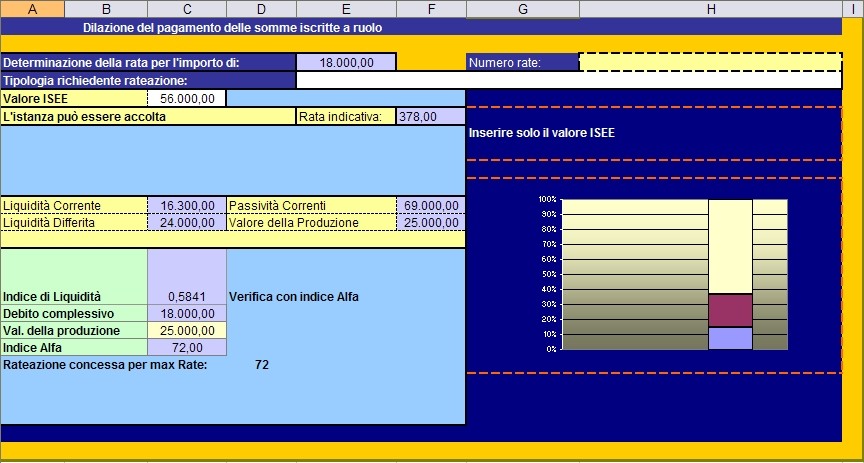This screenshot has height=463, width=864.
Task: Select column G header
Action: 522,9
